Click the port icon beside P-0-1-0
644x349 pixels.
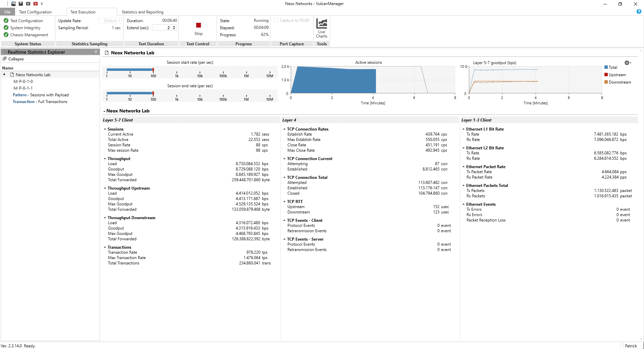click(x=15, y=81)
